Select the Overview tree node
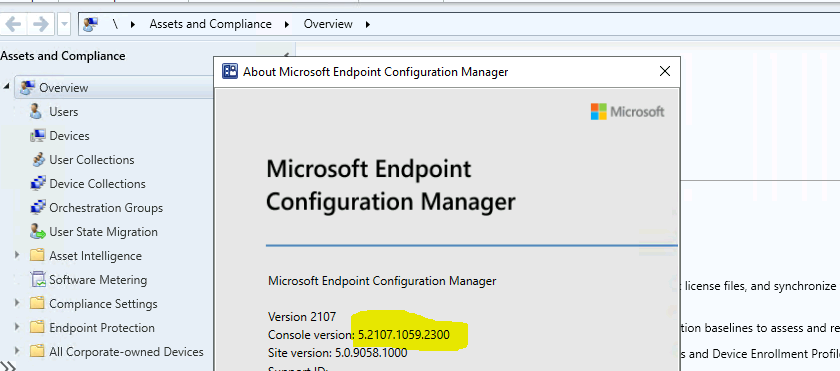The height and width of the screenshot is (371, 840). 64,87
